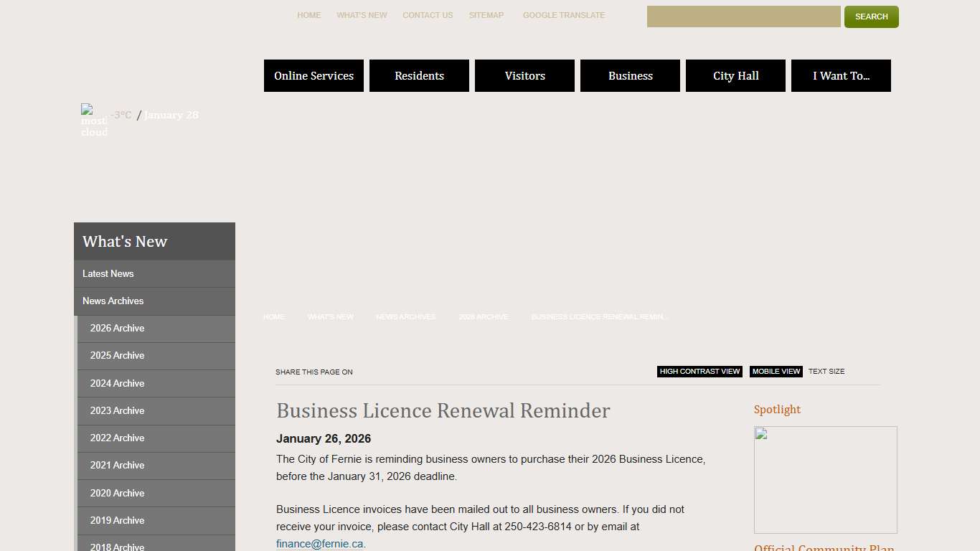980x551 pixels.
Task: Open the I Want To... menu
Action: pos(841,75)
